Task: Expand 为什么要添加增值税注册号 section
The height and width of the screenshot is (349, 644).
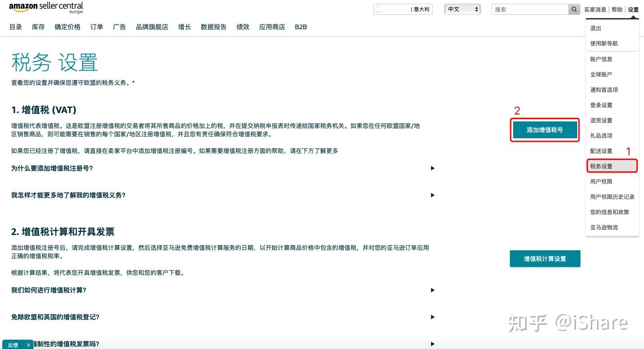Action: 432,168
